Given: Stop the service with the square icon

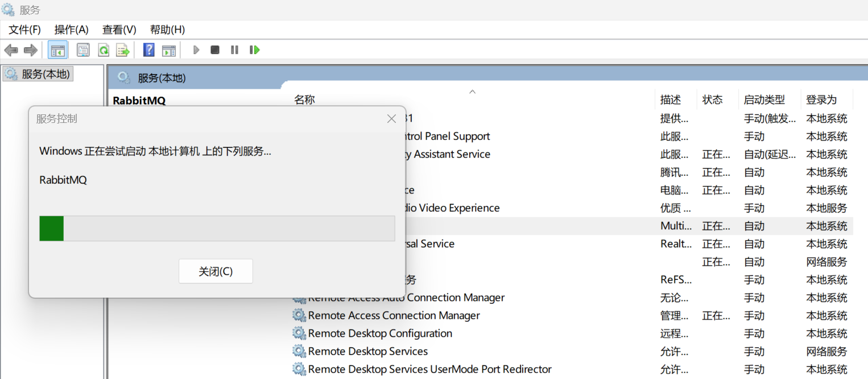Looking at the screenshot, I should (x=215, y=50).
